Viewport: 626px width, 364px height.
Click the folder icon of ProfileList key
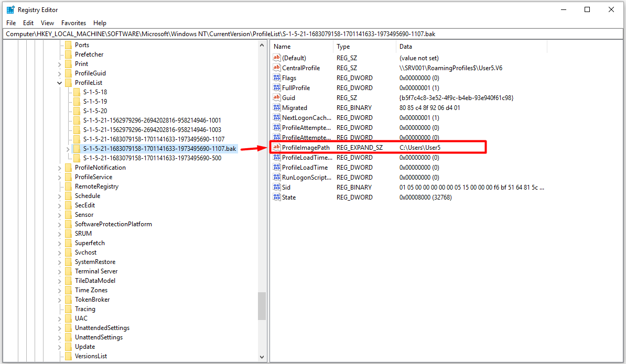click(x=68, y=83)
